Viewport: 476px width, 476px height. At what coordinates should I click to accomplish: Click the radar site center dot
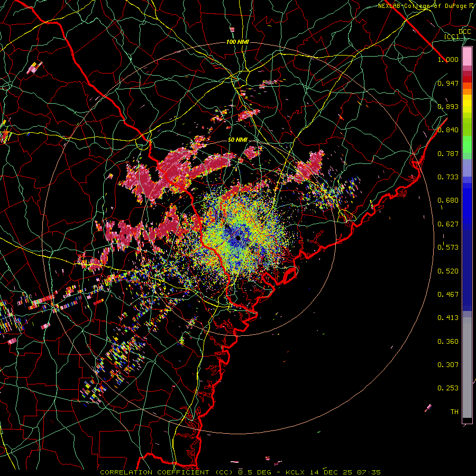238,237
